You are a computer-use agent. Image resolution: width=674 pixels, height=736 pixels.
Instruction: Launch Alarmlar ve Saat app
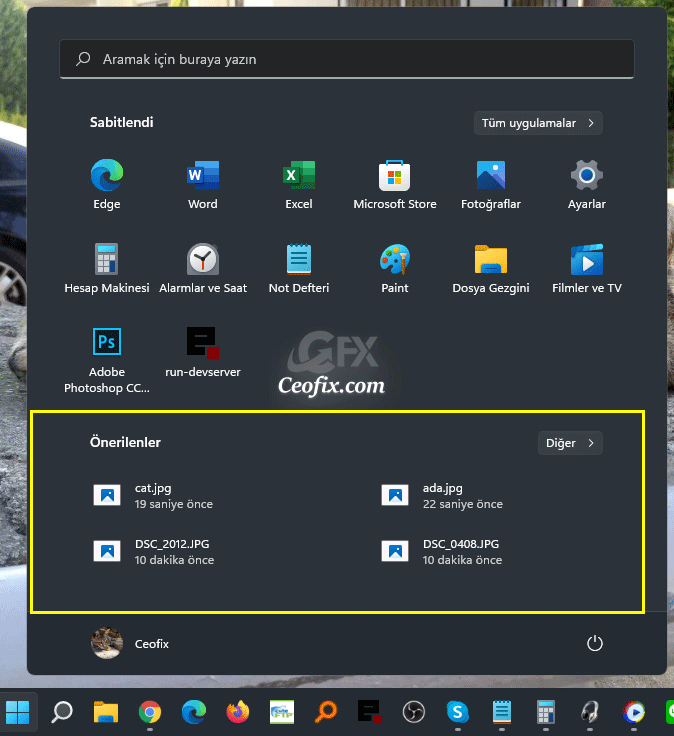coord(203,269)
